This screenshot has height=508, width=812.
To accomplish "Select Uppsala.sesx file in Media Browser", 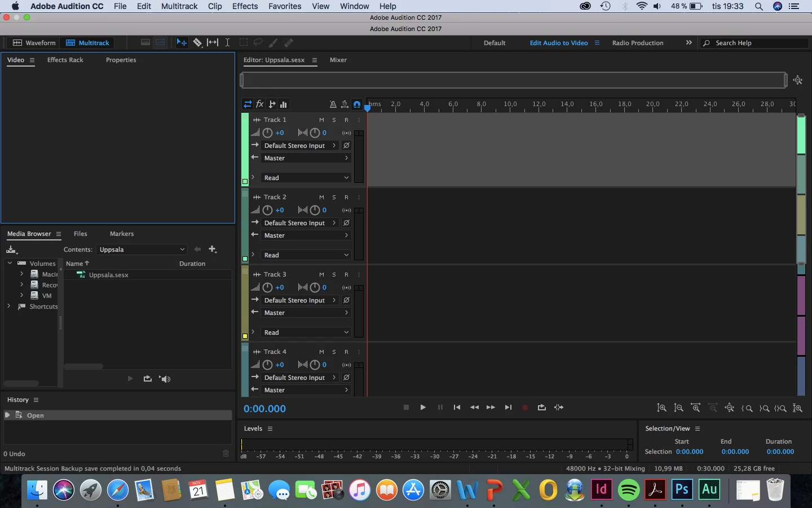I will [109, 275].
